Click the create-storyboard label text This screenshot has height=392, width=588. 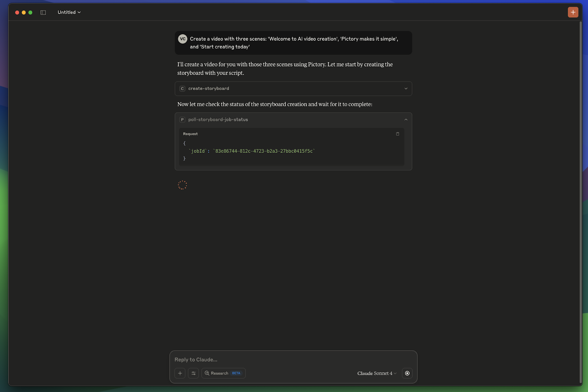[x=209, y=89]
